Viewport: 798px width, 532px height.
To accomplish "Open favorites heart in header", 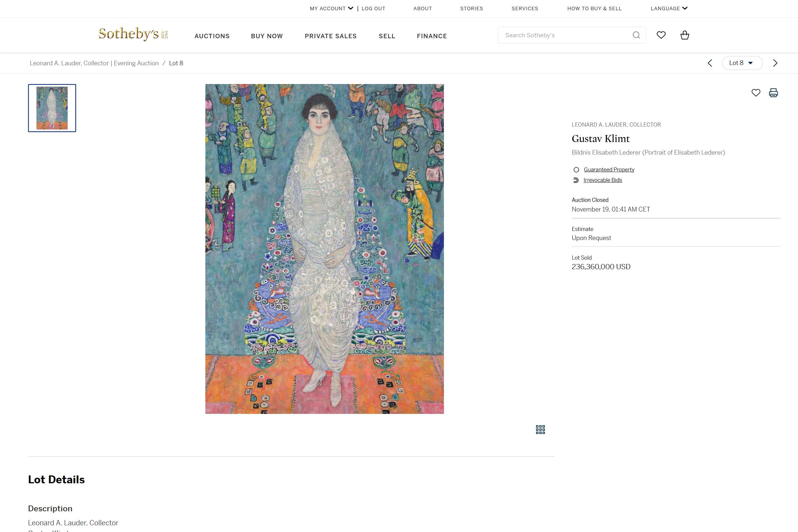I will click(x=661, y=35).
